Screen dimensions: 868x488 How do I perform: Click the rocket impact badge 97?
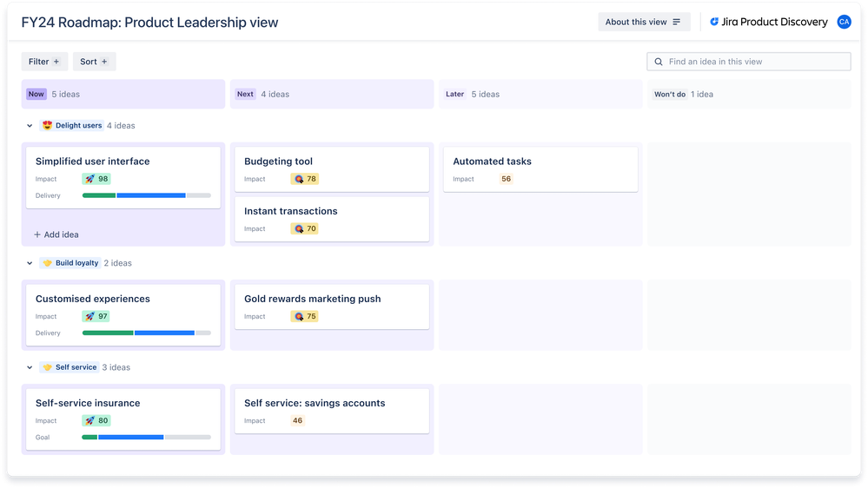pyautogui.click(x=96, y=316)
